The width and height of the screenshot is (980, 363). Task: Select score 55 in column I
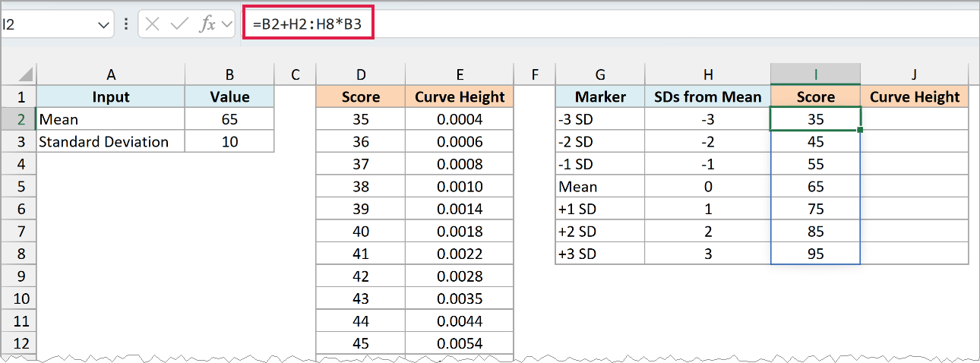coord(816,164)
